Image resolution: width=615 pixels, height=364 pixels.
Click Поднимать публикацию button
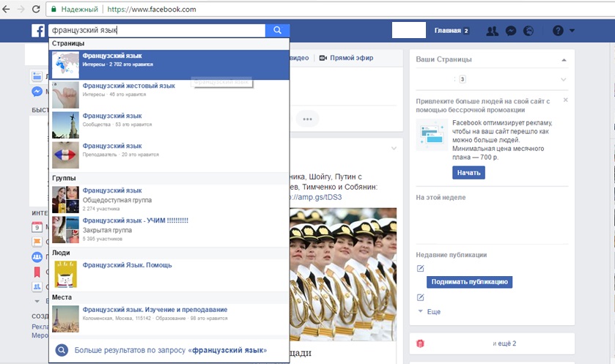(x=469, y=282)
